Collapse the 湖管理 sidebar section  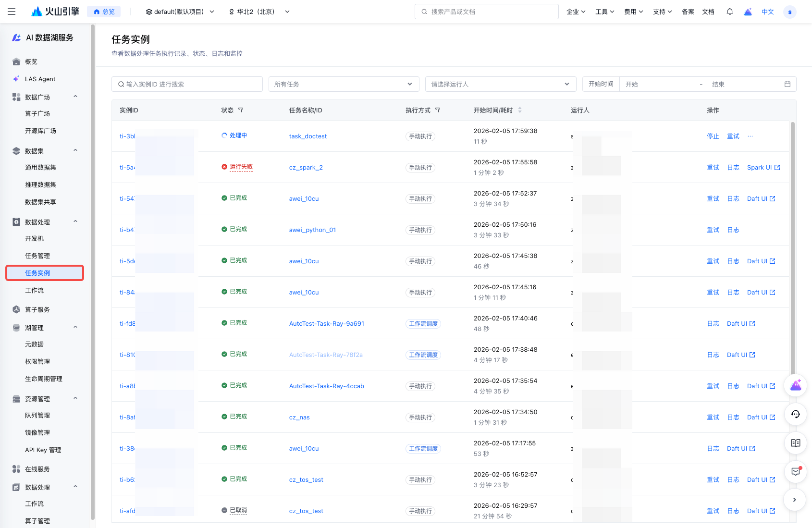[75, 327]
